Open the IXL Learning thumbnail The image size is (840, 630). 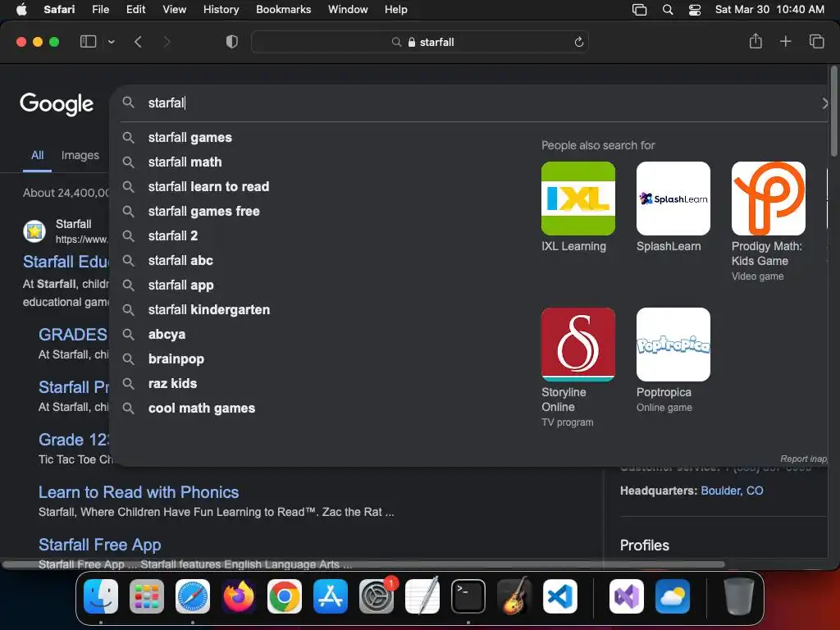[578, 199]
